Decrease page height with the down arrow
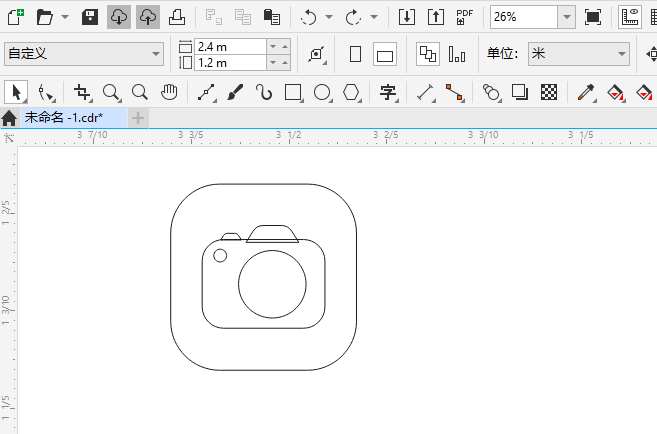Image resolution: width=657 pixels, height=434 pixels. (273, 63)
